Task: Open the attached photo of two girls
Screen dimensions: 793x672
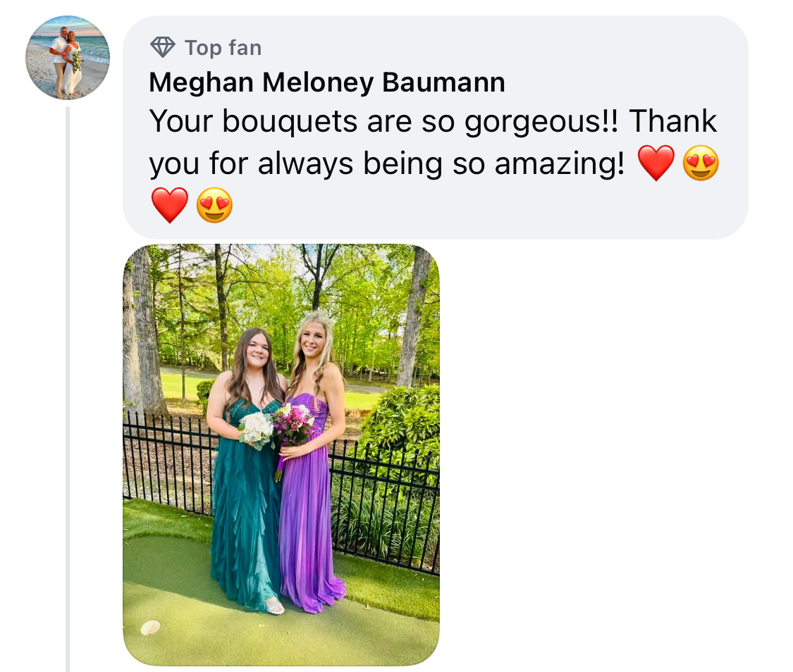Action: [x=281, y=455]
